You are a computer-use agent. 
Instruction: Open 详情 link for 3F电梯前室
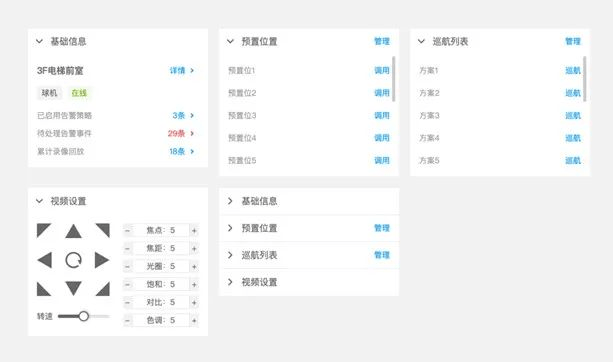[182, 70]
